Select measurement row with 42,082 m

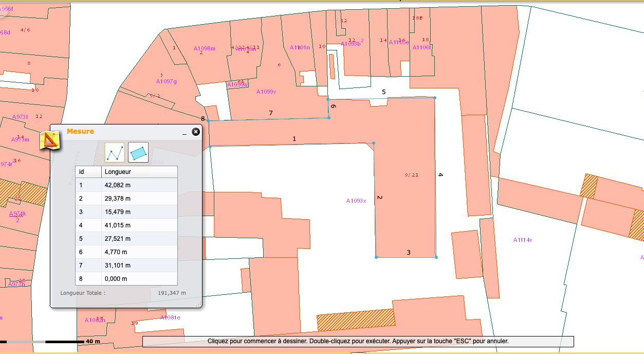[x=126, y=185]
